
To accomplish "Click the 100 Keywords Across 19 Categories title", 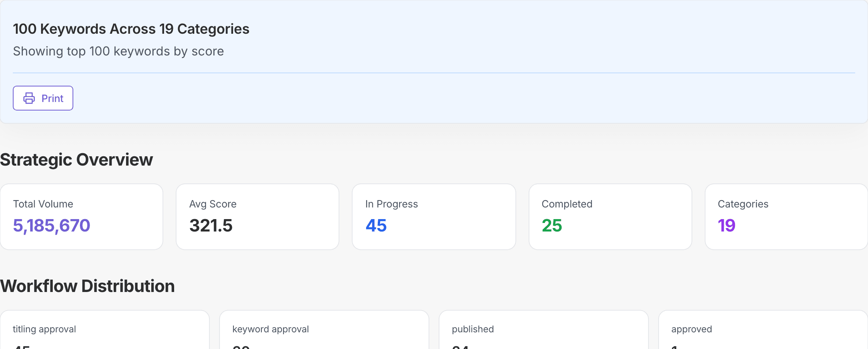I will (x=131, y=28).
